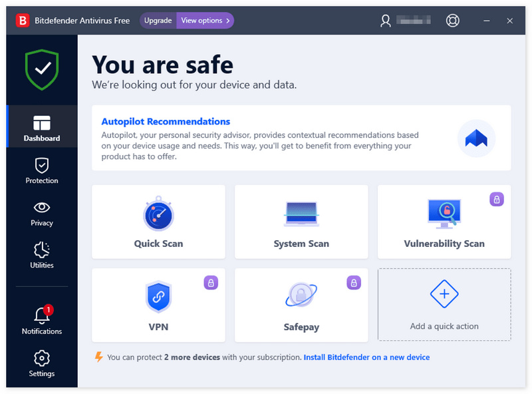Launch VPN using the shield link icon

pos(158,297)
